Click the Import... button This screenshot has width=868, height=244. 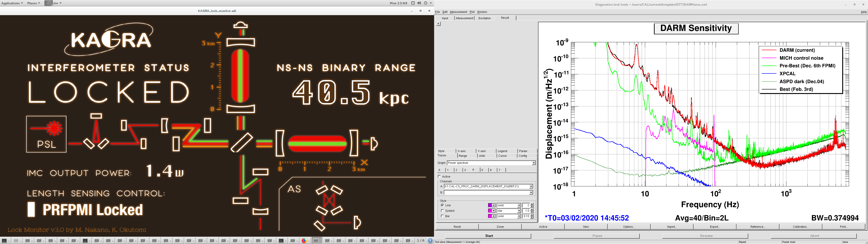(x=672, y=227)
